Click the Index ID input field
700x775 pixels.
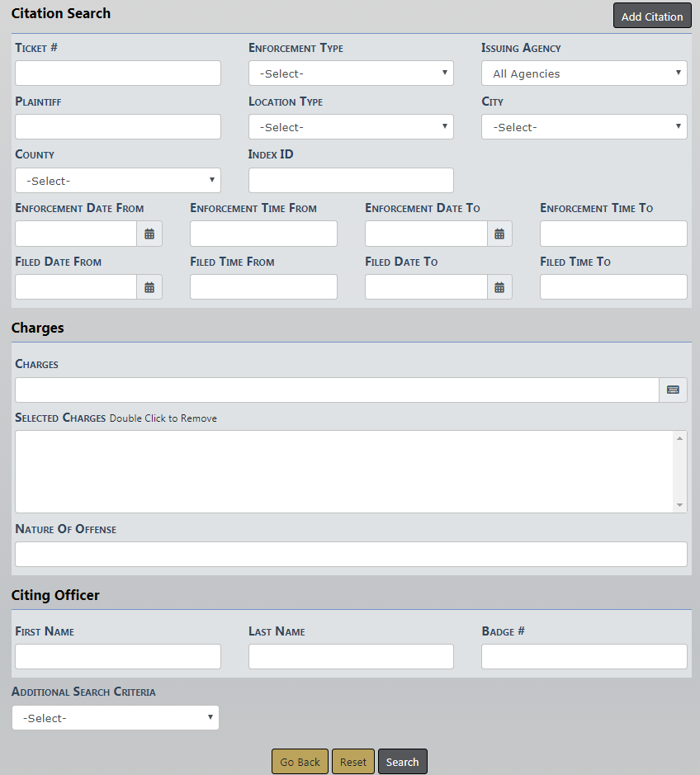(351, 181)
